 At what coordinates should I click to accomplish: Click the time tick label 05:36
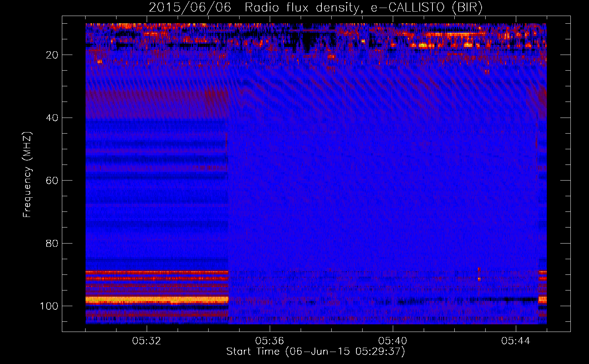(270, 341)
